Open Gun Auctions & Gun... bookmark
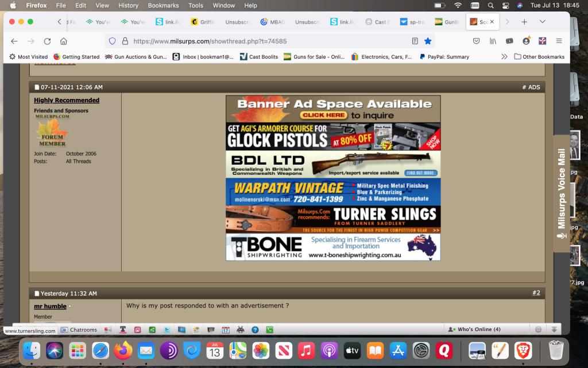The height and width of the screenshot is (368, 588). click(136, 57)
